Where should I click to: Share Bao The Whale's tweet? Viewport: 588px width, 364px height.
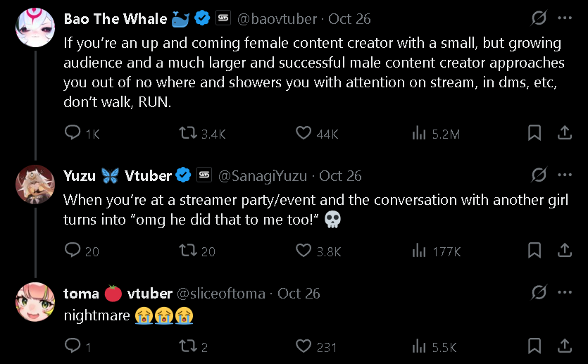[x=564, y=133]
